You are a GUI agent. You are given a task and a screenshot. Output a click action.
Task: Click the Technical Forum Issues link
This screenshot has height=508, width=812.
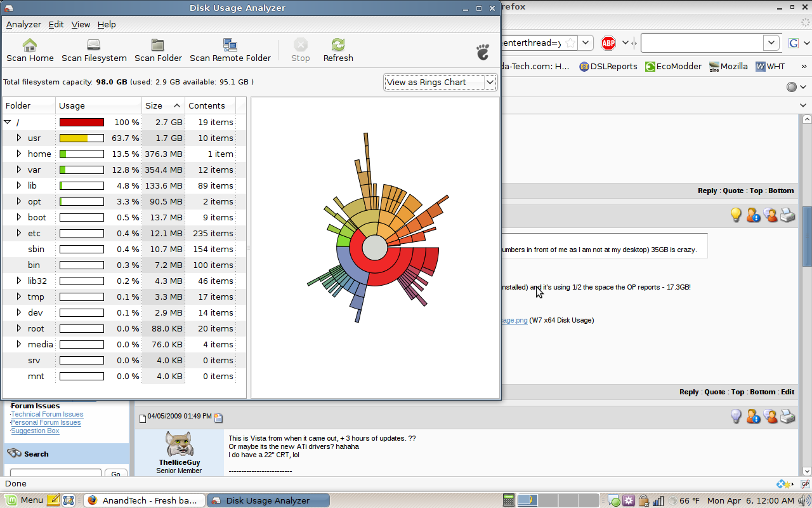coord(47,414)
